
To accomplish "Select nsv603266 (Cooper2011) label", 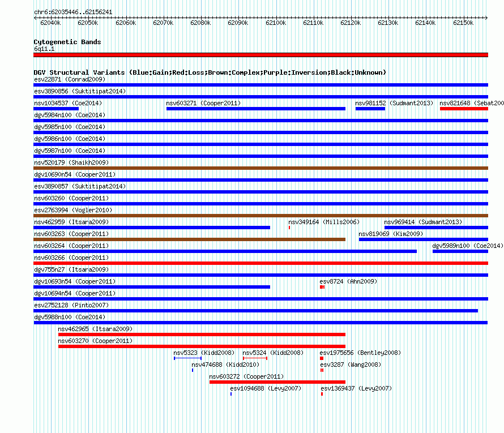I will pyautogui.click(x=71, y=258).
